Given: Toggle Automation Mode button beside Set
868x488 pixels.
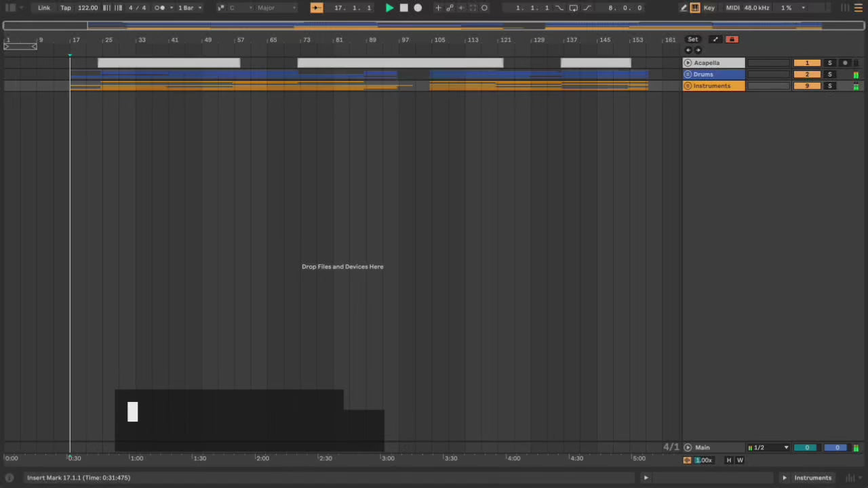Looking at the screenshot, I should [715, 39].
